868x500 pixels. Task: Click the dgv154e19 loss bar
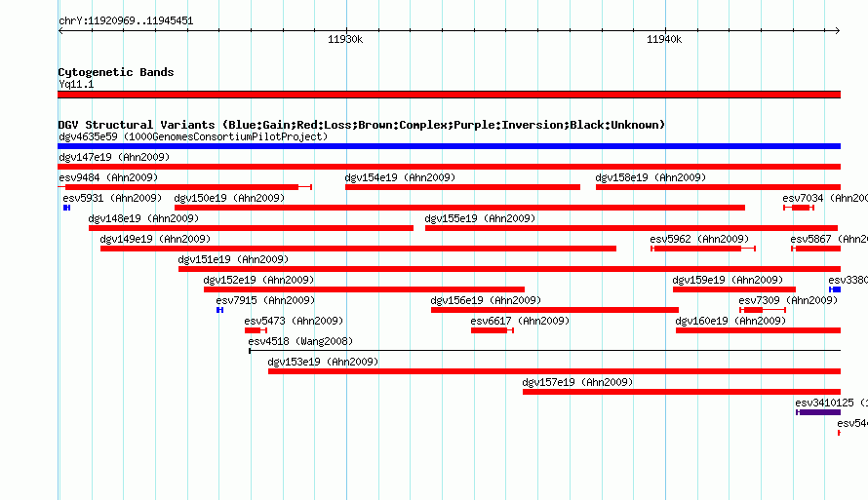[x=462, y=187]
